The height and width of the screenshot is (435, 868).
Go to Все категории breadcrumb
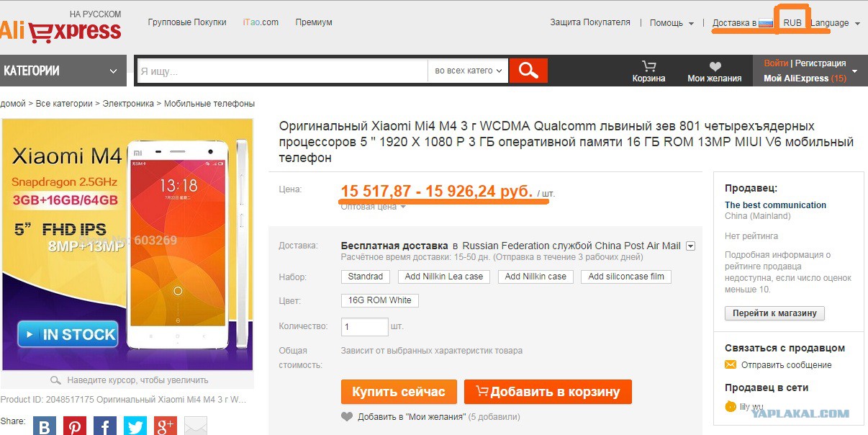point(64,104)
